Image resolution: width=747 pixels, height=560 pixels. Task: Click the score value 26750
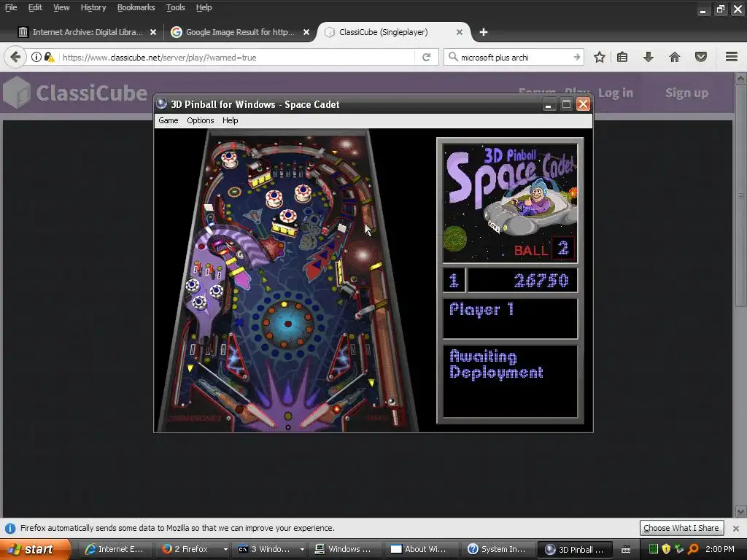click(541, 281)
